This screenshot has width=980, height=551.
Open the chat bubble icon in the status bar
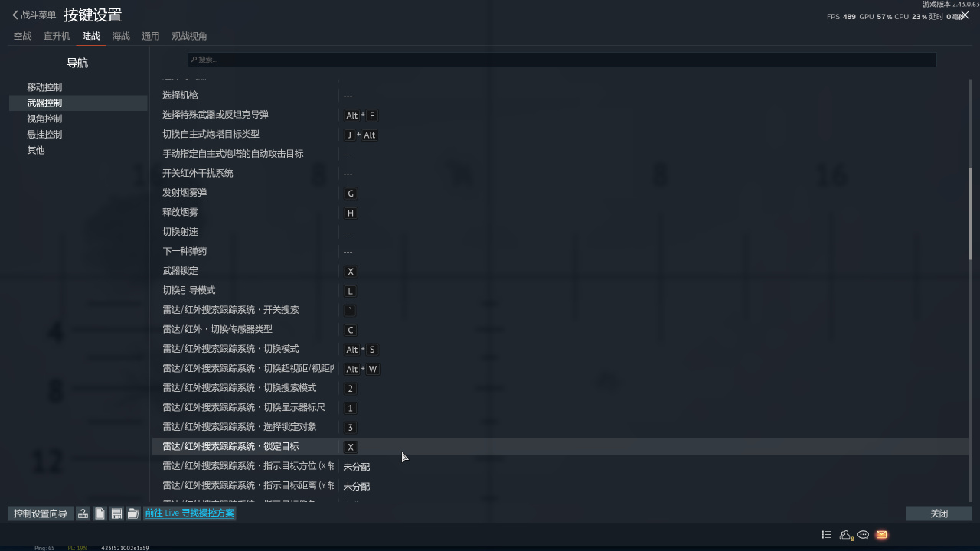click(x=863, y=535)
